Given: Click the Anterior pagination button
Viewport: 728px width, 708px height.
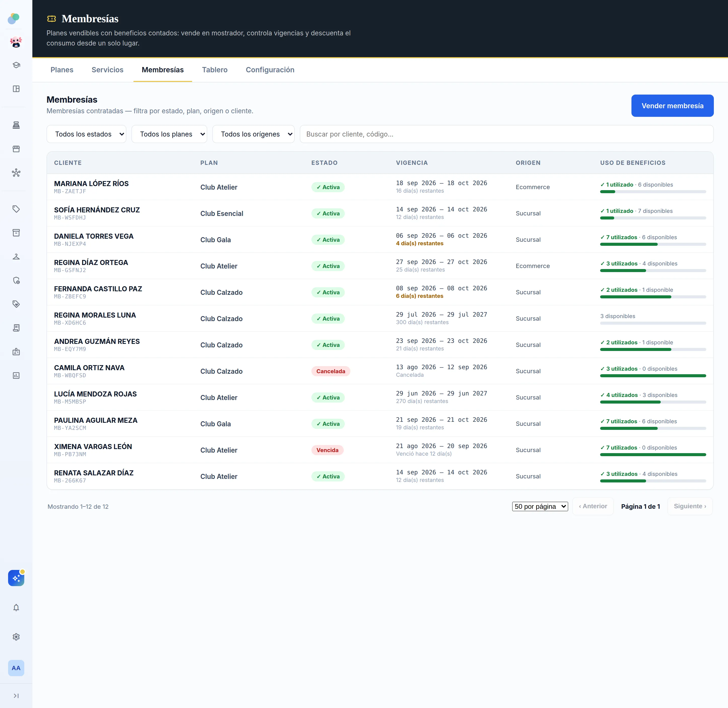Looking at the screenshot, I should point(593,506).
